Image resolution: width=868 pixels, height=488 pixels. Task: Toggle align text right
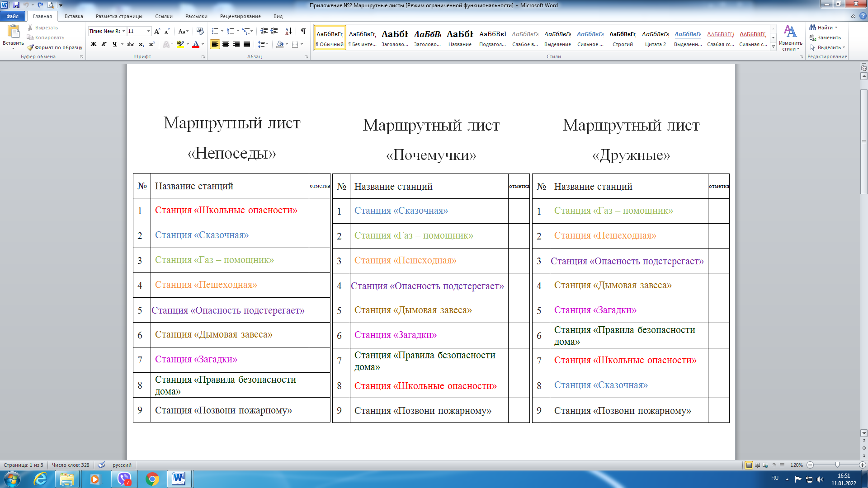coord(236,44)
